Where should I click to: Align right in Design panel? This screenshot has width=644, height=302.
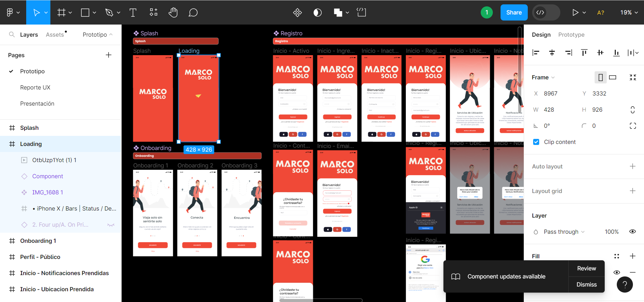[x=568, y=52]
